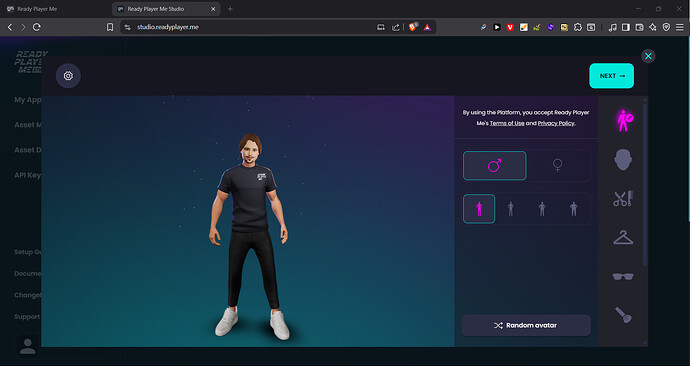Open the hairstyle scissors and comb category
The image size is (690, 366).
623,198
